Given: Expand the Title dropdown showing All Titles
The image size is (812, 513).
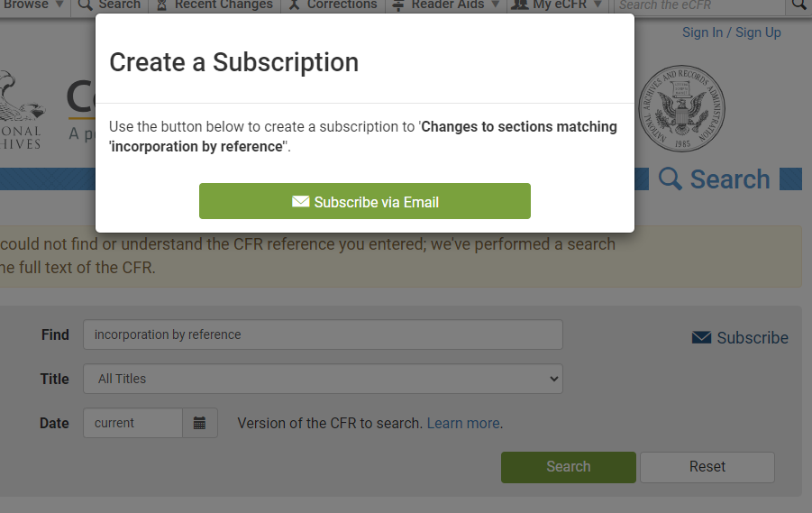Looking at the screenshot, I should coord(323,379).
